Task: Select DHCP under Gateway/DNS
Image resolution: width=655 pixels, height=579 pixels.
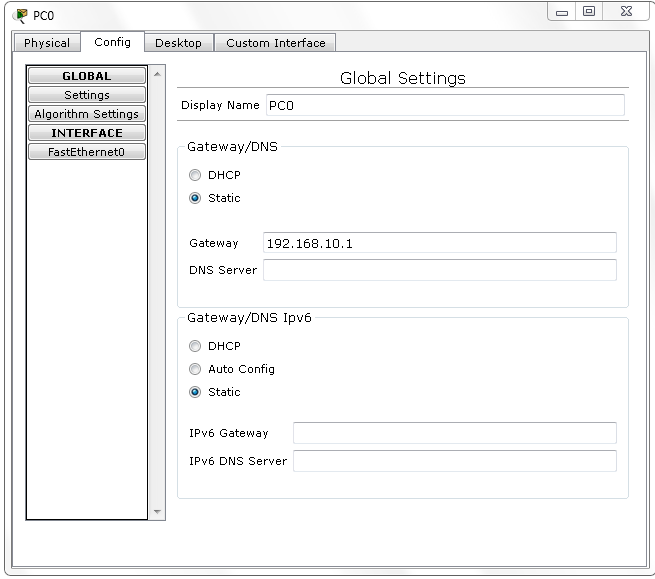Action: point(196,175)
